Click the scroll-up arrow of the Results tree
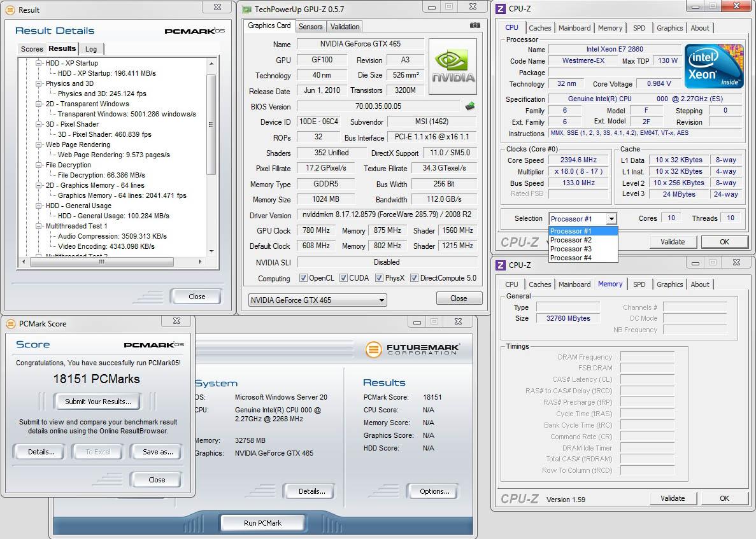The image size is (756, 539). click(211, 63)
